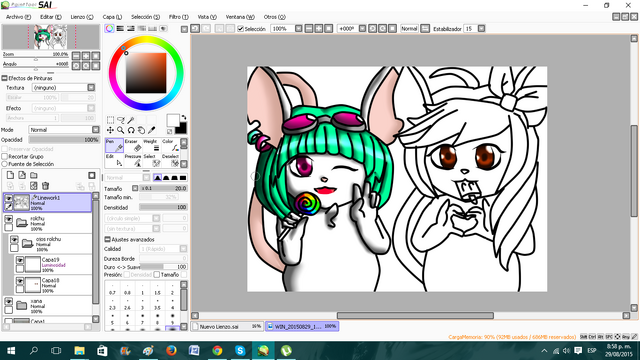
Task: Enable the Presión Tamaño checkbox
Action: [x=157, y=275]
